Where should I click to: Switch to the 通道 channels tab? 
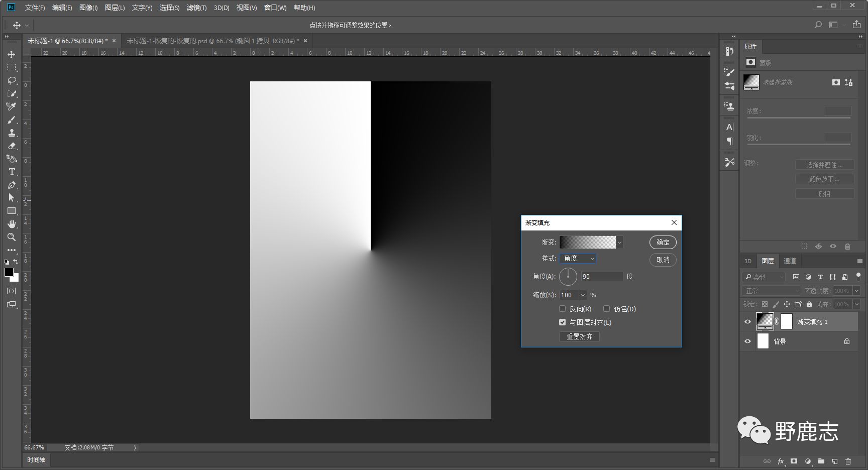pos(790,261)
